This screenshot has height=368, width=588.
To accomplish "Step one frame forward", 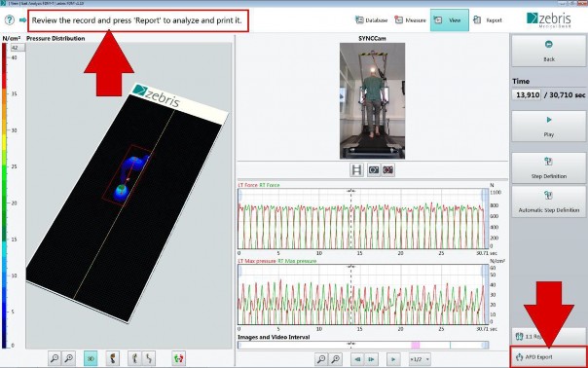I will (371, 359).
